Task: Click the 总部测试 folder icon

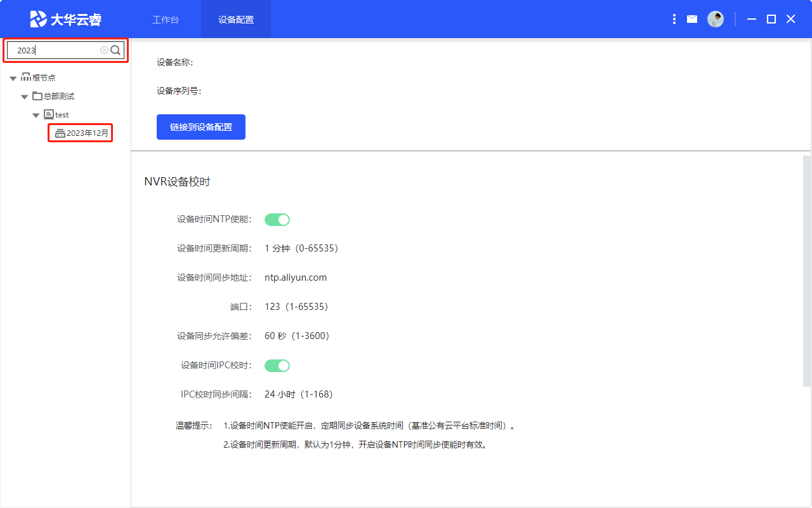Action: [x=37, y=97]
